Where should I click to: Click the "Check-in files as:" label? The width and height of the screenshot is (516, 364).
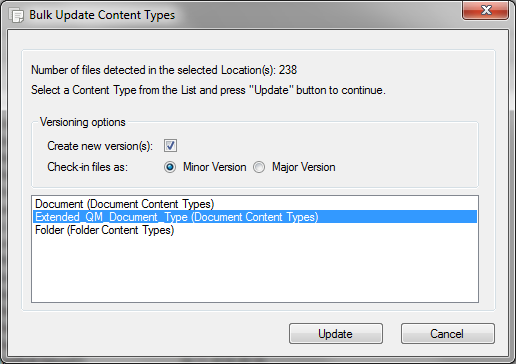coord(87,167)
